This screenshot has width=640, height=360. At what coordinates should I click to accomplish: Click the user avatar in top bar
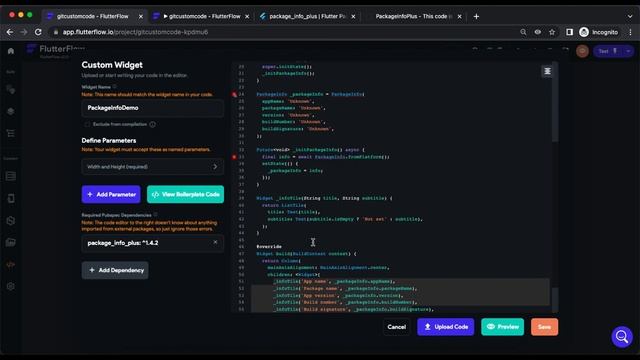click(x=582, y=51)
